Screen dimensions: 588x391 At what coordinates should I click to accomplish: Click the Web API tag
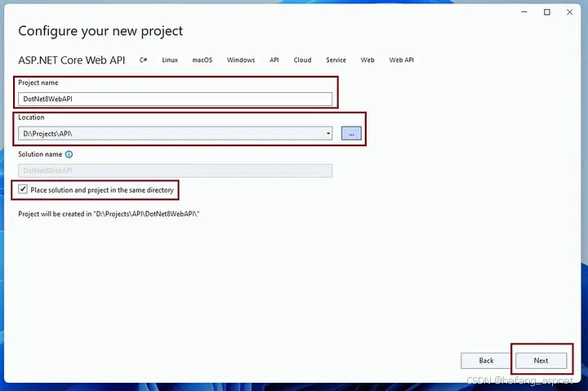click(401, 60)
